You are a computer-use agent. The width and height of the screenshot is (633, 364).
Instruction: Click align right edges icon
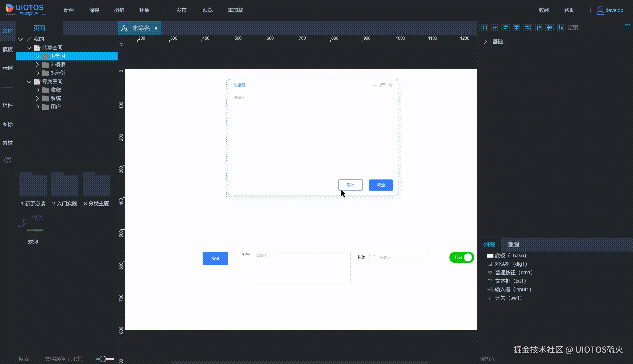528,28
